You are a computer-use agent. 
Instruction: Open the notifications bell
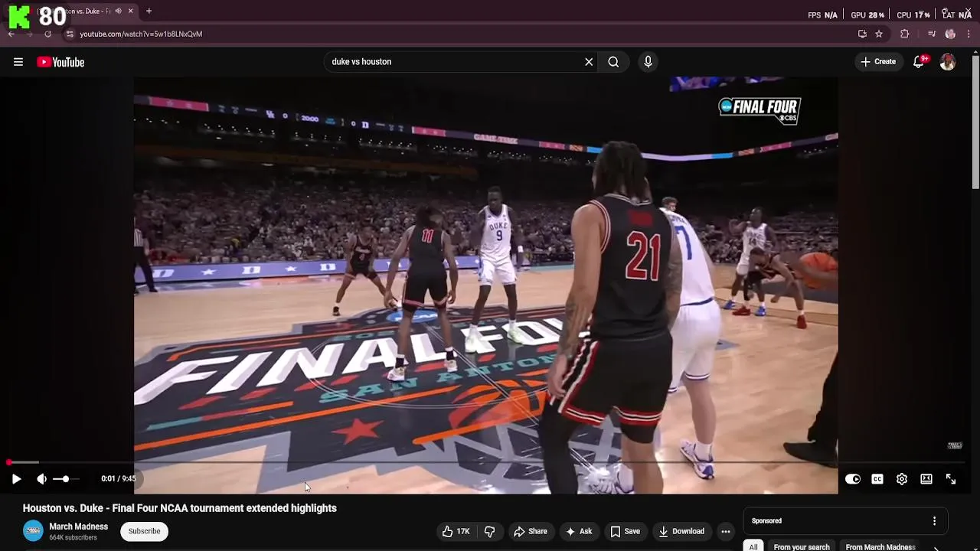coord(919,62)
